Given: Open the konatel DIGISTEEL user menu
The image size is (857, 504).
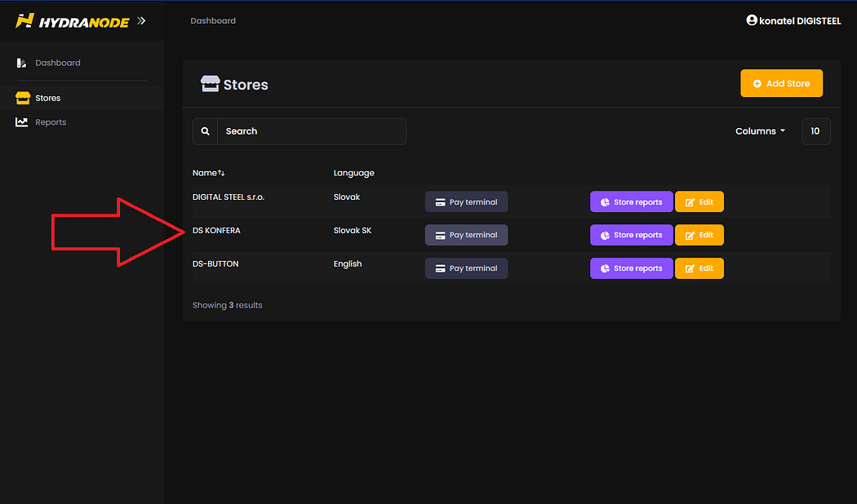Looking at the screenshot, I should point(793,20).
